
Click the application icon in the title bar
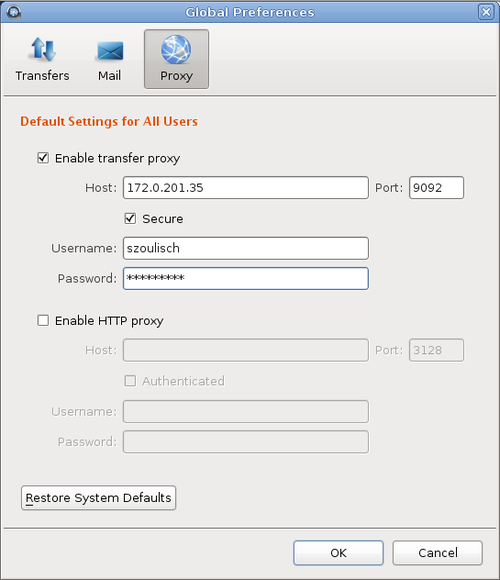pyautogui.click(x=14, y=12)
